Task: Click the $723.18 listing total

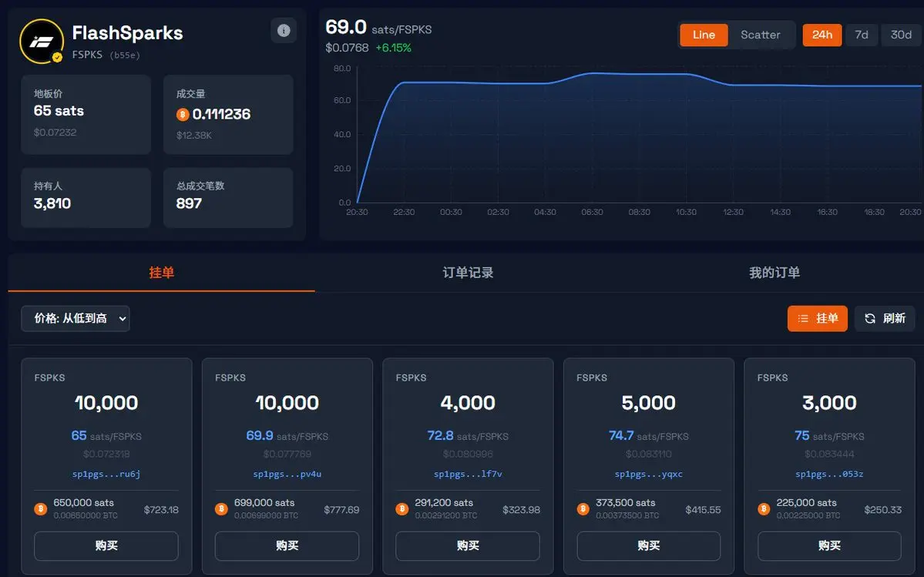Action: coord(161,510)
